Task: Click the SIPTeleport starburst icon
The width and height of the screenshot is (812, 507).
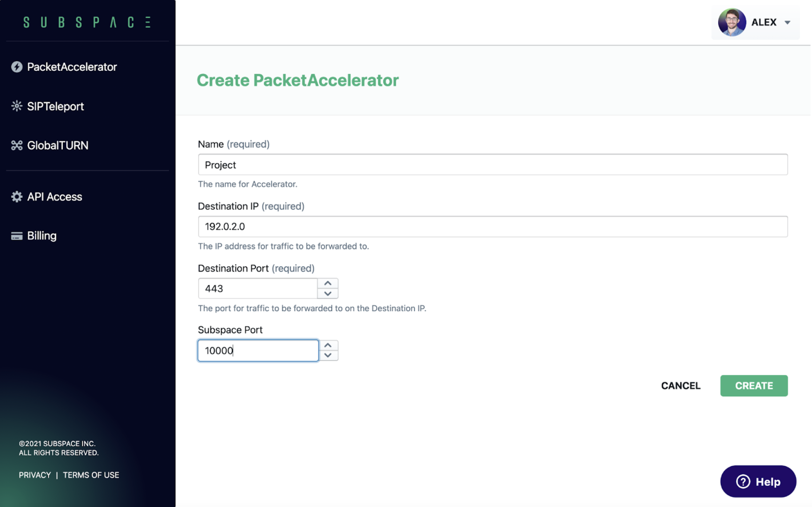Action: [x=17, y=106]
